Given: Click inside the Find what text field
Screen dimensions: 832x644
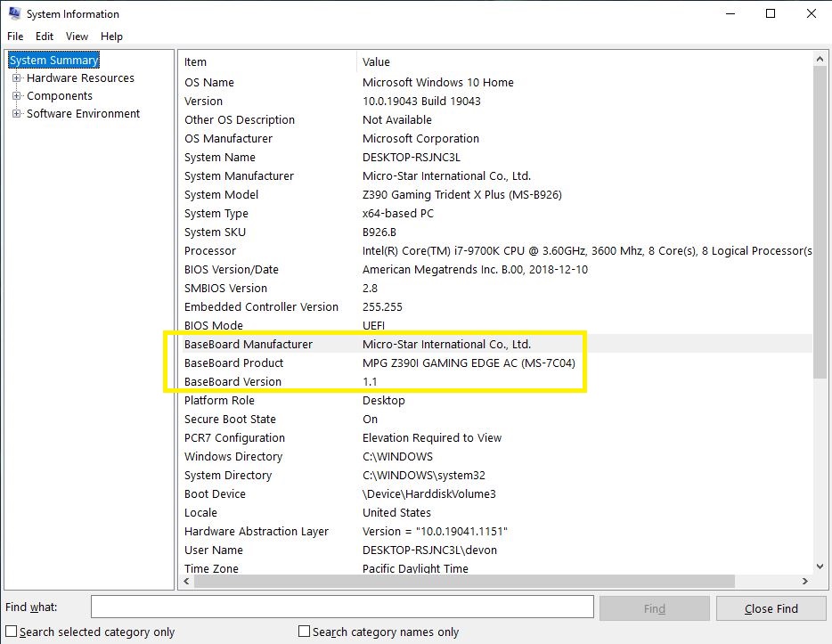Looking at the screenshot, I should [x=342, y=607].
